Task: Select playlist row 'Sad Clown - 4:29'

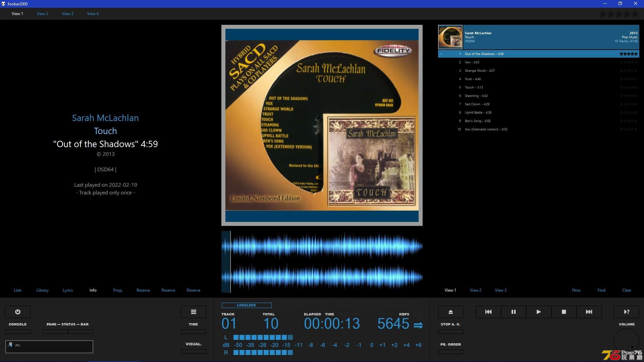Action: click(x=539, y=104)
